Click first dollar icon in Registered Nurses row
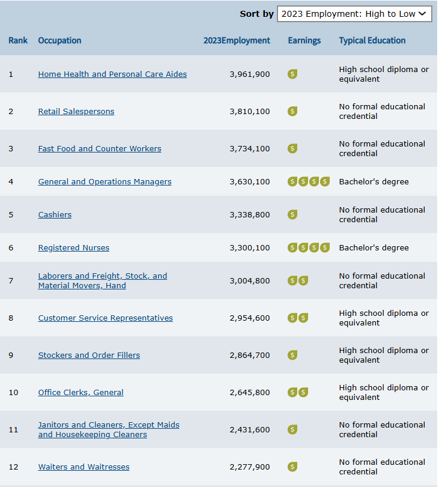This screenshot has width=448, height=487. (292, 248)
